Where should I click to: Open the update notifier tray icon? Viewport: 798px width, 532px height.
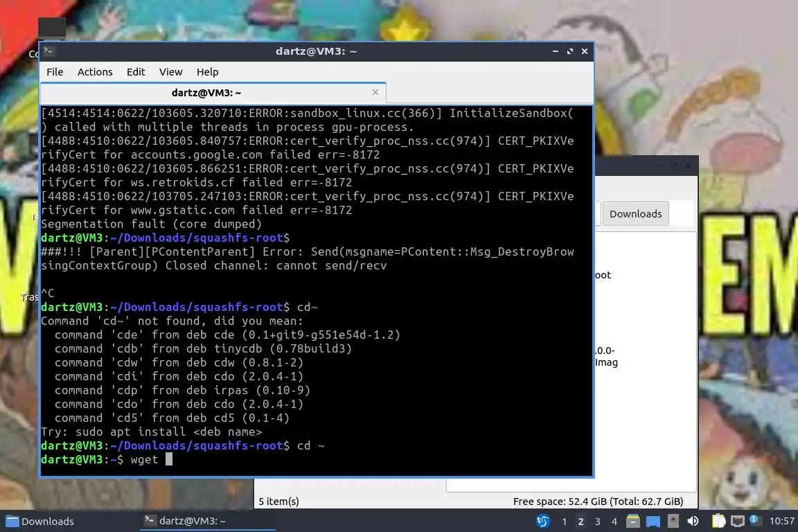[x=755, y=520]
